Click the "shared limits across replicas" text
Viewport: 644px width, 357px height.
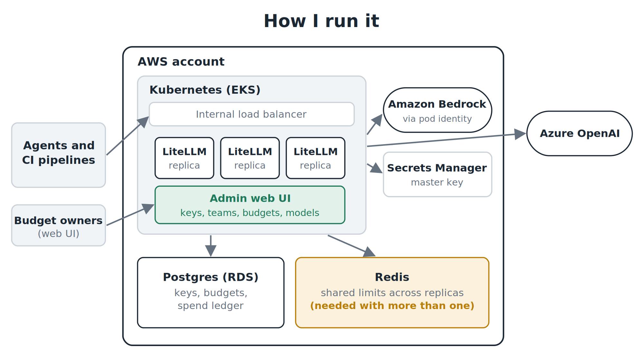click(x=392, y=293)
